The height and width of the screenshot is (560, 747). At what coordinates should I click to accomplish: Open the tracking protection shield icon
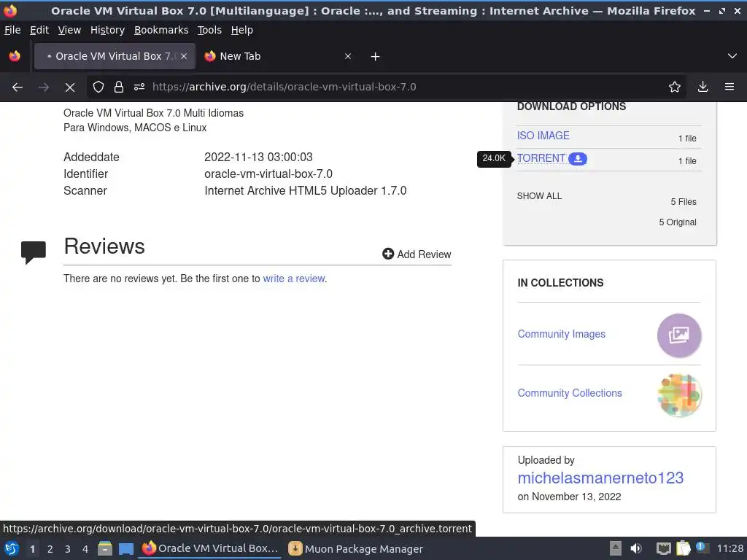(98, 87)
